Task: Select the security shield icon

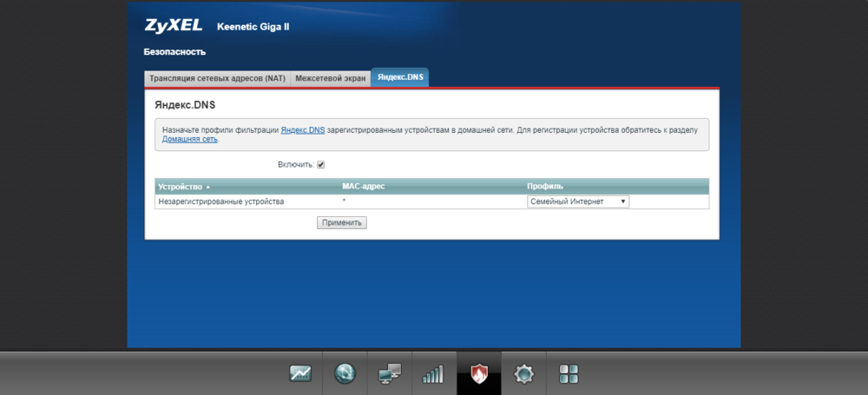Action: 479,374
